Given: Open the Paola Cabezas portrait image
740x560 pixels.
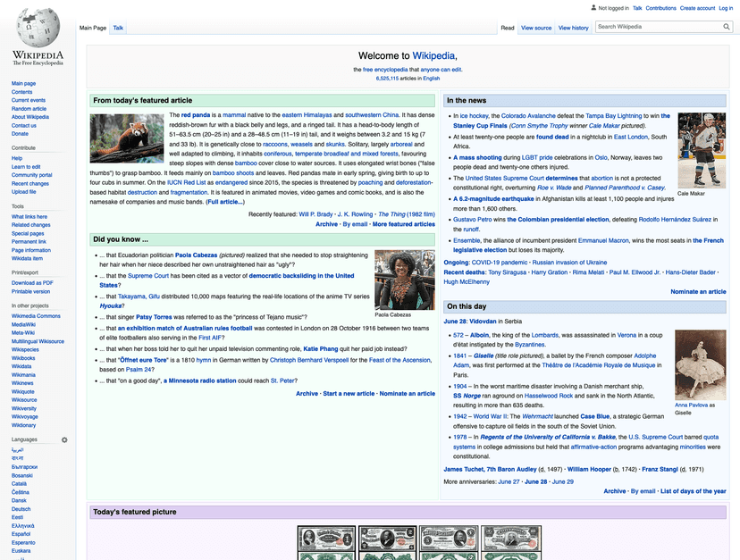Looking at the screenshot, I should (x=405, y=280).
